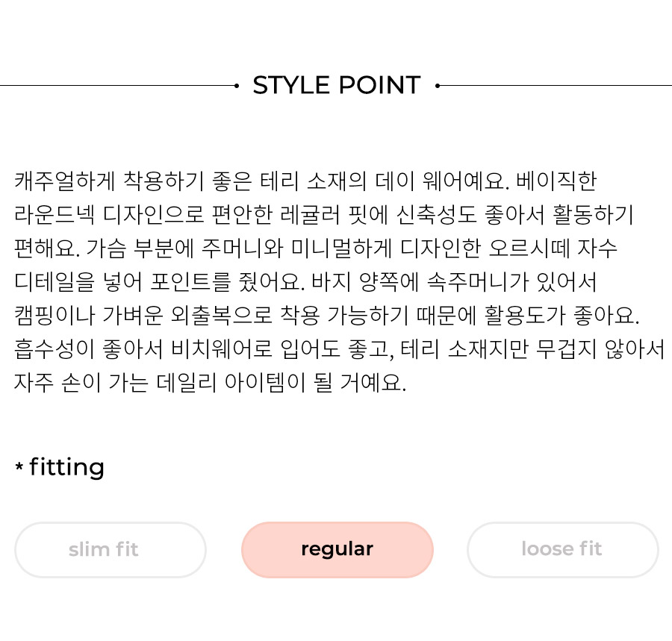This screenshot has height=641, width=672.
Task: Pick the loose fit pill
Action: click(563, 550)
